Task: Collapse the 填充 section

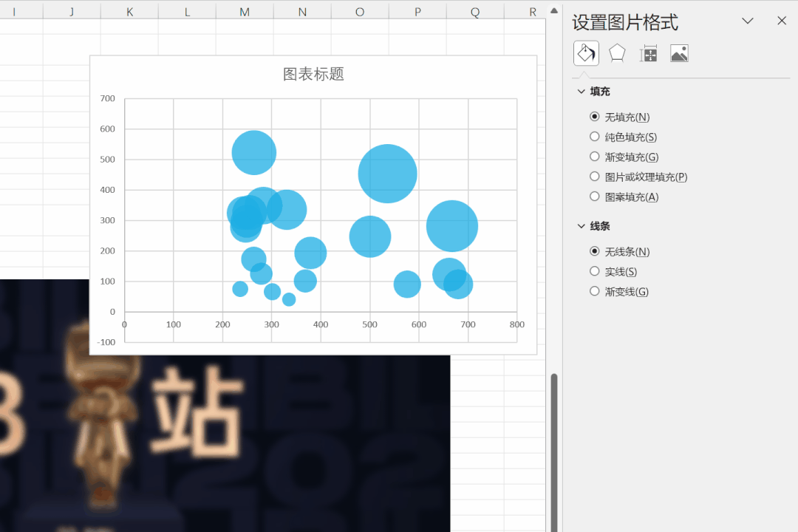Action: tap(582, 92)
